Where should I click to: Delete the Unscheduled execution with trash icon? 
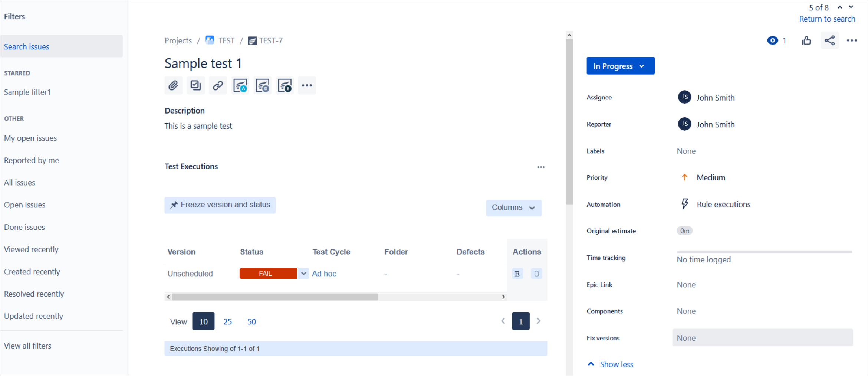point(536,274)
